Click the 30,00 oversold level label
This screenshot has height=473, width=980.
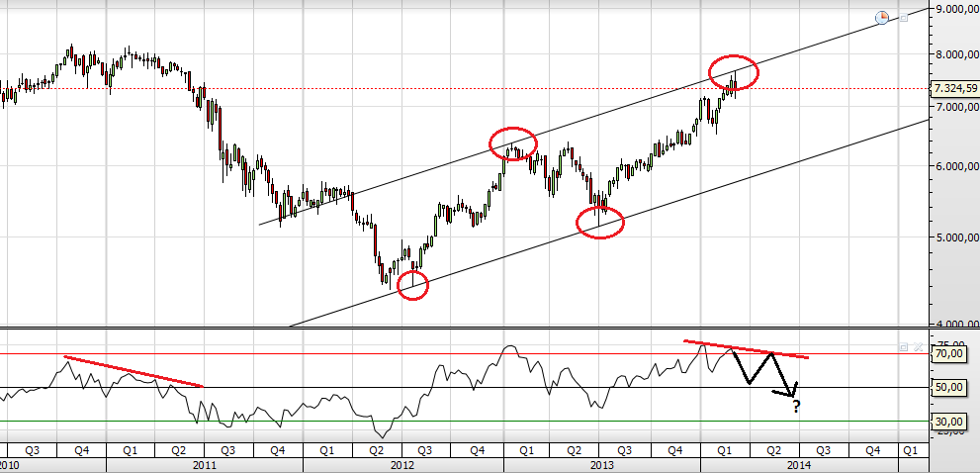point(948,422)
